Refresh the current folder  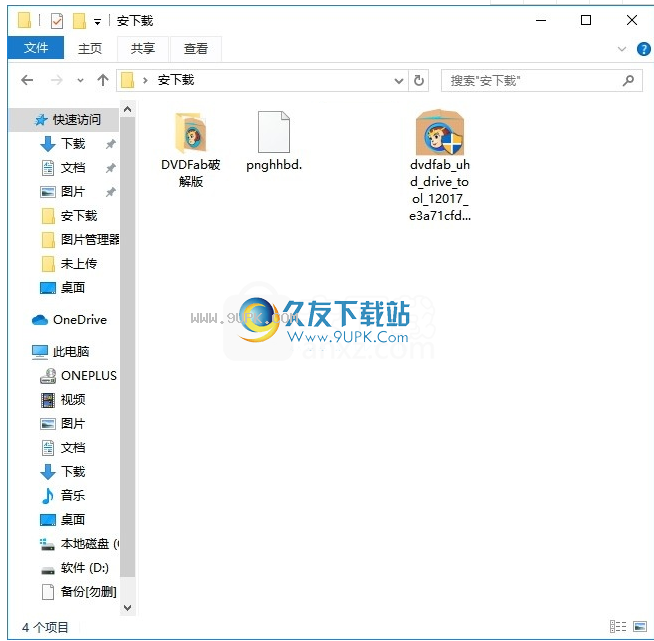(x=419, y=80)
